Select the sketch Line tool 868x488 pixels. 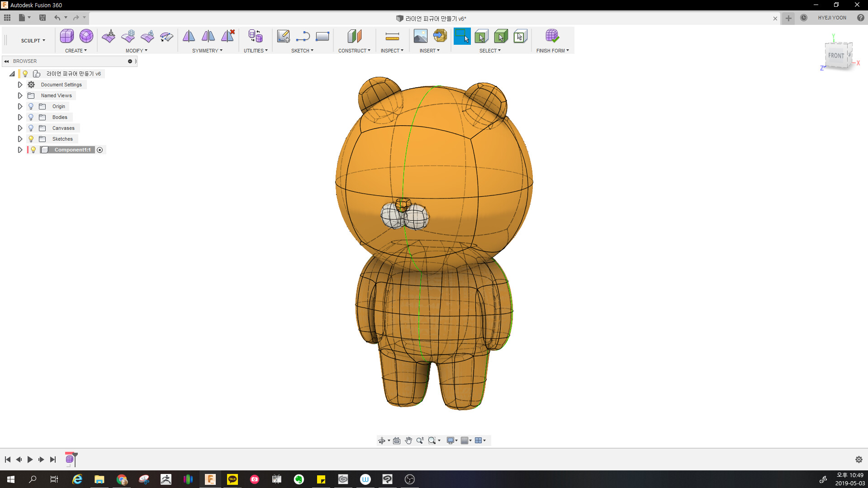(x=303, y=36)
